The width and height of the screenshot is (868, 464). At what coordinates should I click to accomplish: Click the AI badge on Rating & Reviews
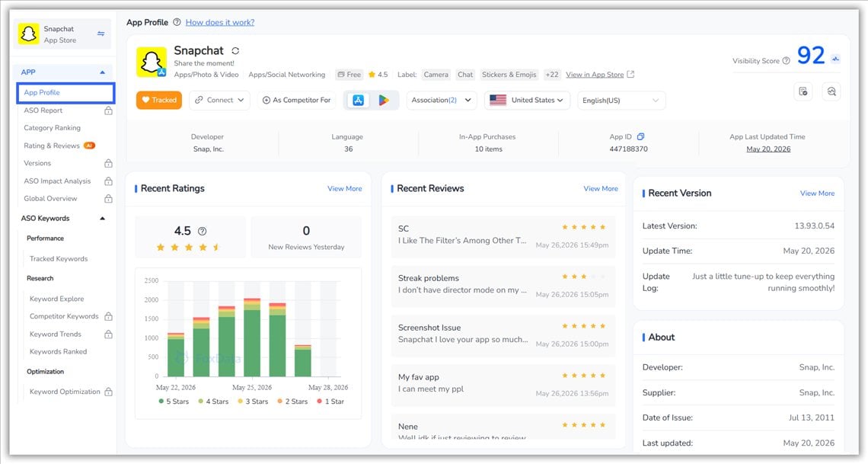tap(89, 146)
